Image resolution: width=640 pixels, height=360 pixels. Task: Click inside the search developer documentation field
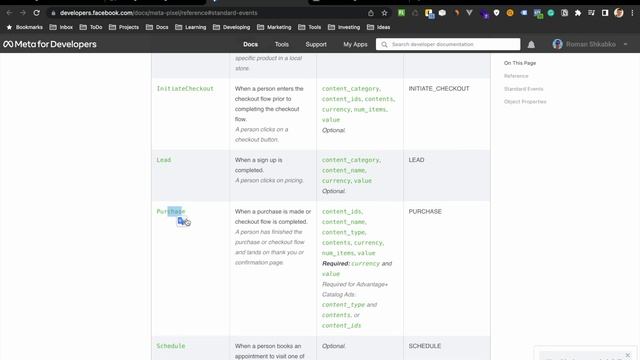[448, 44]
